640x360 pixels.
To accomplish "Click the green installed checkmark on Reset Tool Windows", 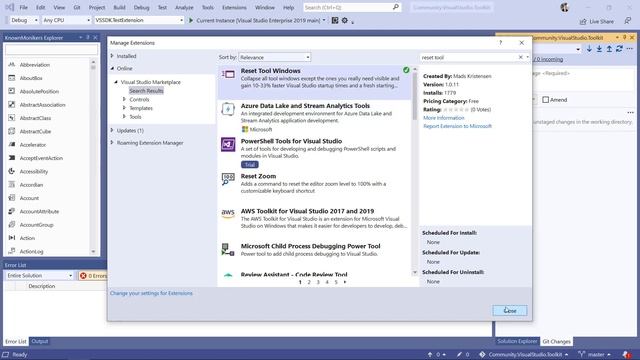I will (x=406, y=70).
